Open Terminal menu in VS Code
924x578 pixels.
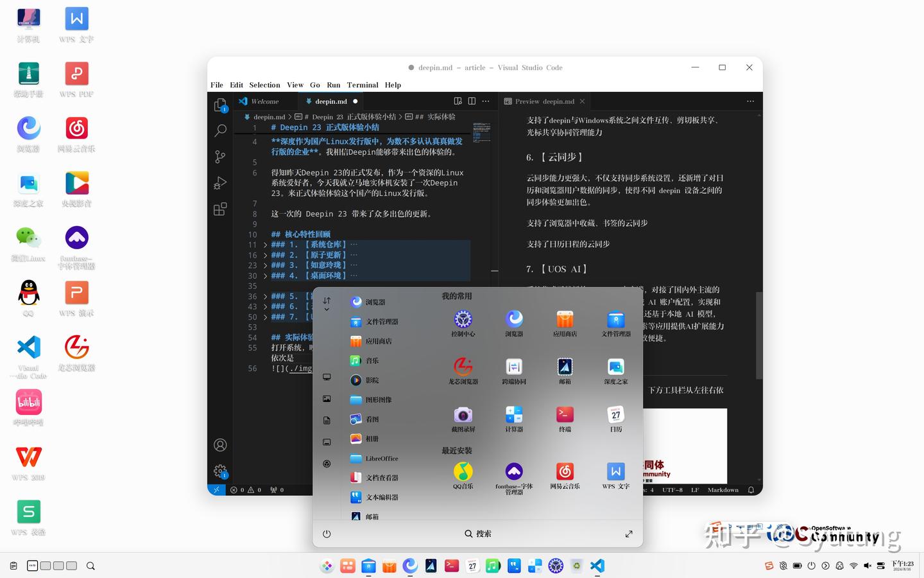tap(363, 85)
